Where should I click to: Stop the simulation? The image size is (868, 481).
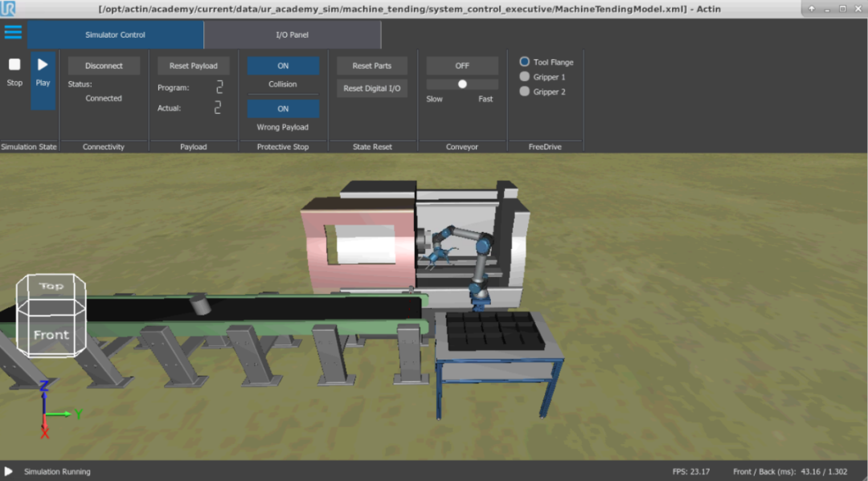click(x=14, y=72)
